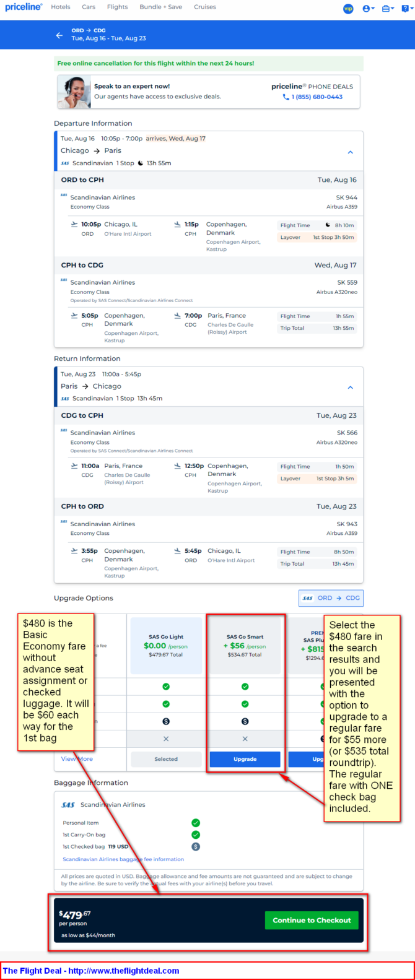Click Upgrade under SAS Go Smart
415x980 pixels.
coord(245,759)
